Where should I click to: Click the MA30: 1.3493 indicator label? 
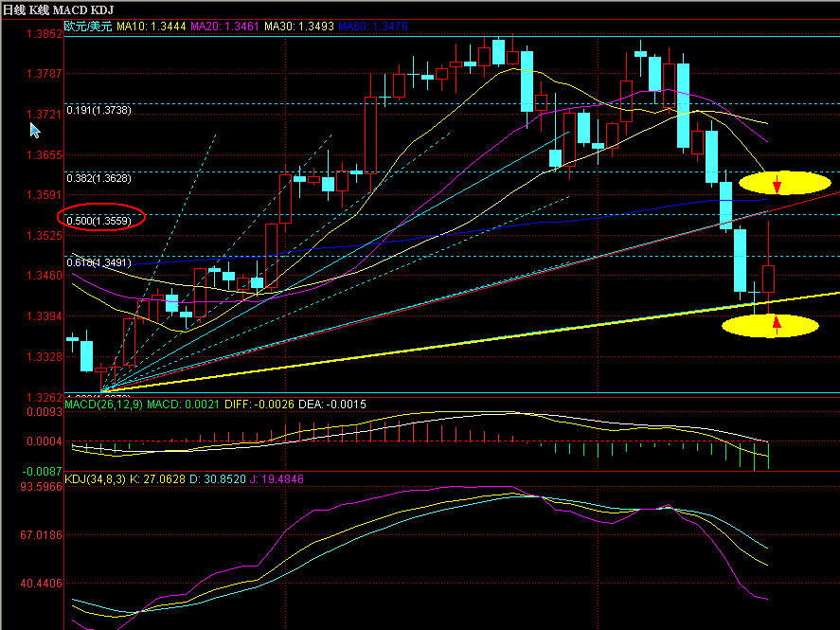coord(299,27)
